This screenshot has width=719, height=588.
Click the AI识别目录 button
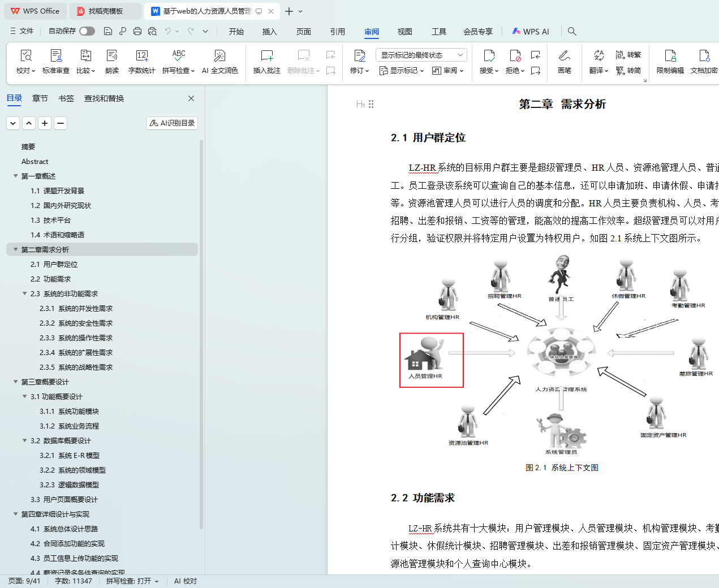click(x=172, y=123)
